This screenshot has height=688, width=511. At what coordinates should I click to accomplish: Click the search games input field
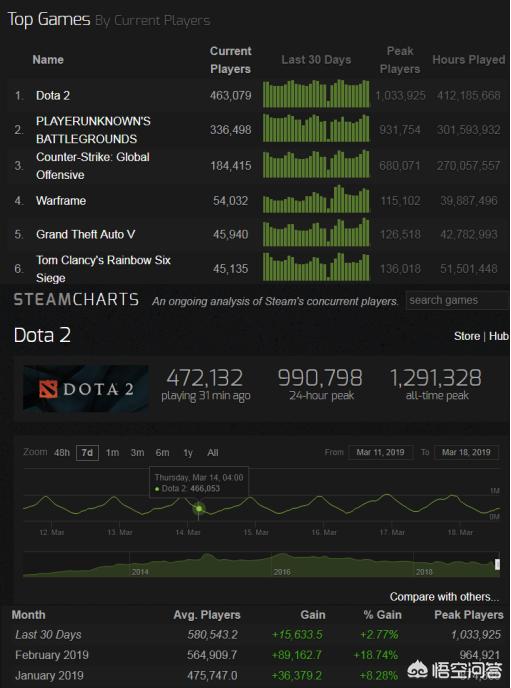[457, 301]
